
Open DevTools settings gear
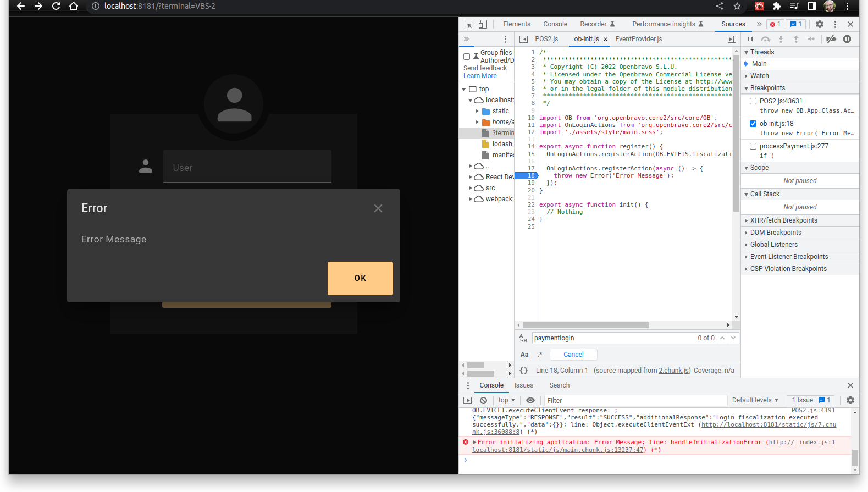(x=819, y=24)
